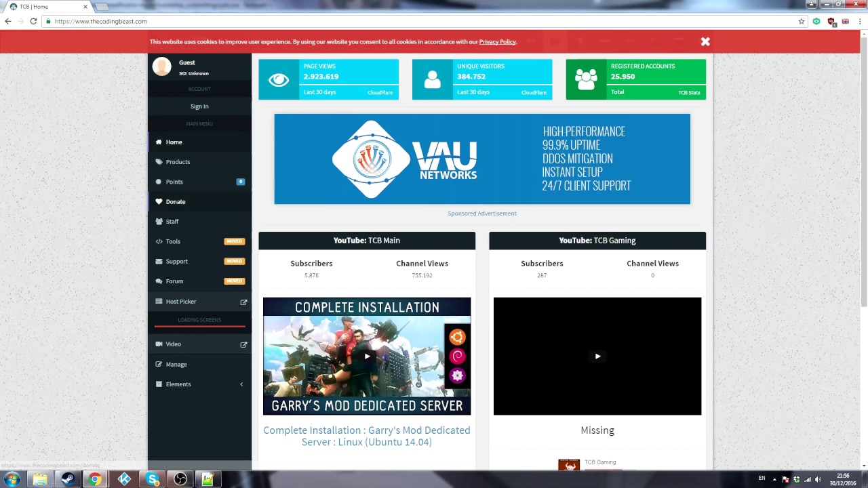
Task: Click the CloudFlare label on Page Views card
Action: pos(380,92)
